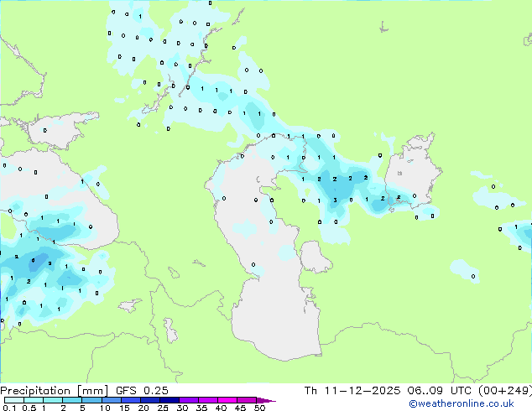
Task: Click the '5' legend scale label
Action: pyautogui.click(x=82, y=408)
